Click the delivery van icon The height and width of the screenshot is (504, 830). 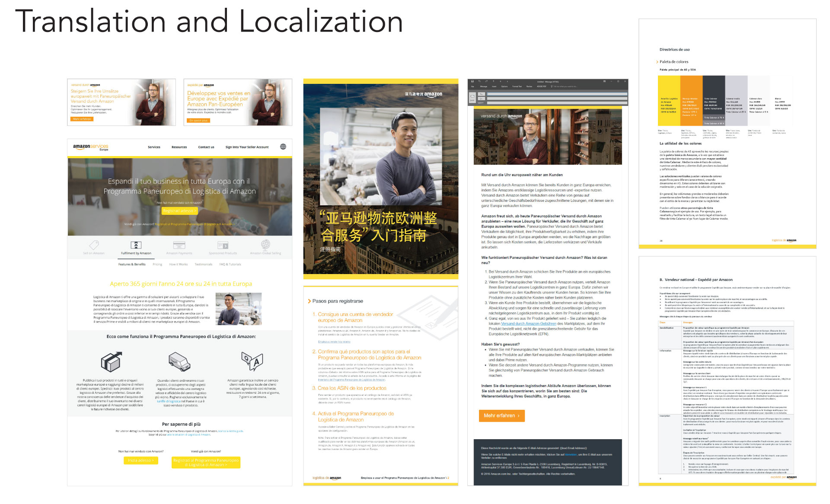coord(179,362)
